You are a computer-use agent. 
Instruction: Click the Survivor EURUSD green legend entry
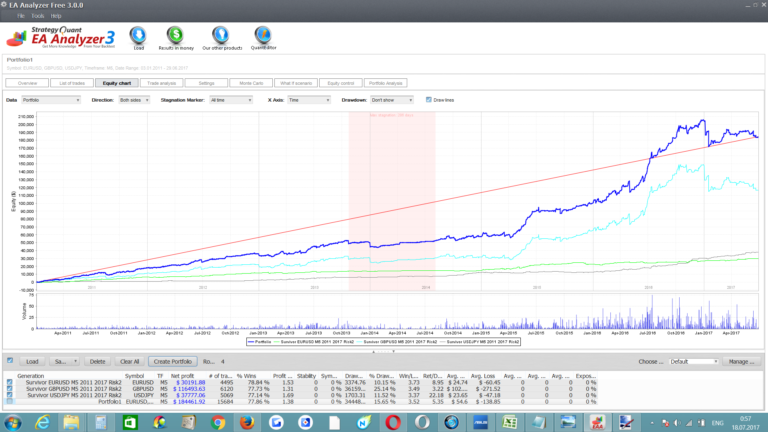coord(314,342)
